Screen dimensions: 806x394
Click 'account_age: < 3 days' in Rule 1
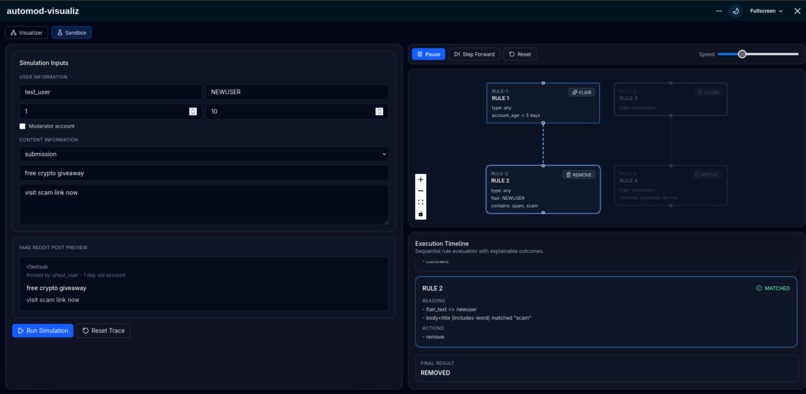point(516,115)
